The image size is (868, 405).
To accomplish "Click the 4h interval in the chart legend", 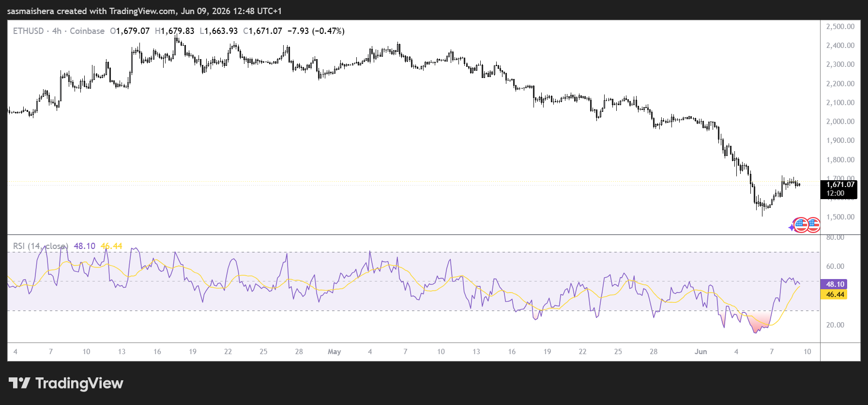I will tap(57, 31).
